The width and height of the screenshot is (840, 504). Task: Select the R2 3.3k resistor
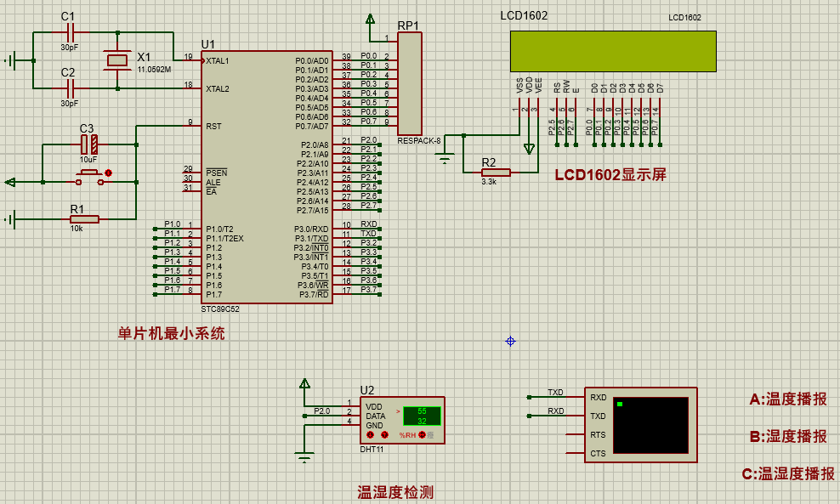(496, 173)
